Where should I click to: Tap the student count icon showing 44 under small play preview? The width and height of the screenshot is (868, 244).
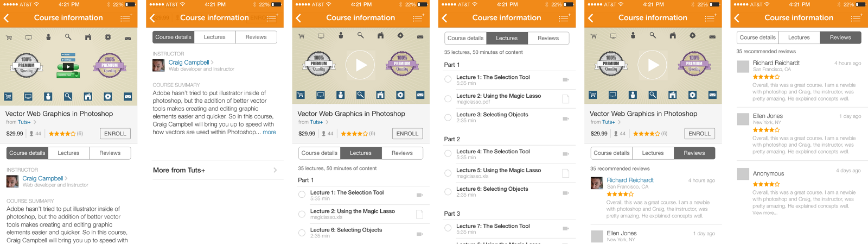click(31, 134)
